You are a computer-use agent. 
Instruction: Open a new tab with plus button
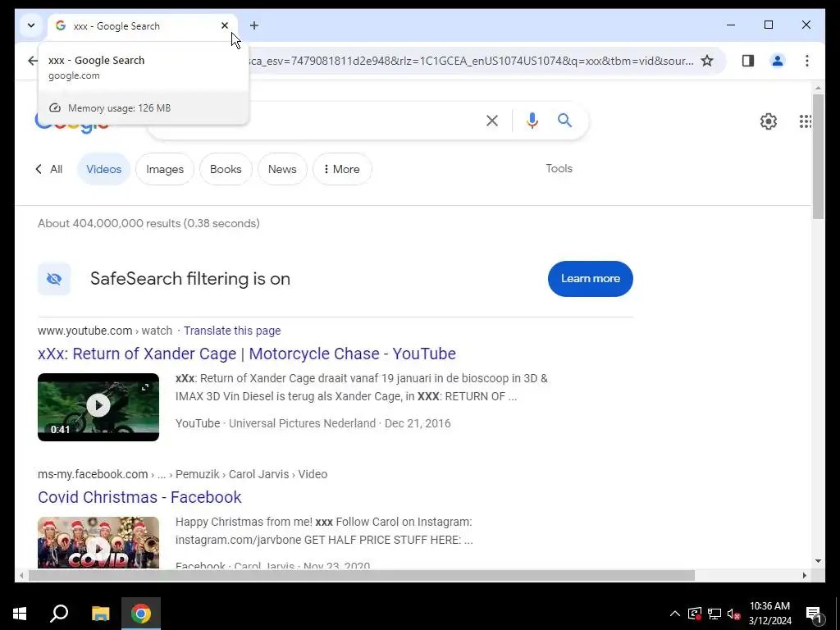(254, 25)
